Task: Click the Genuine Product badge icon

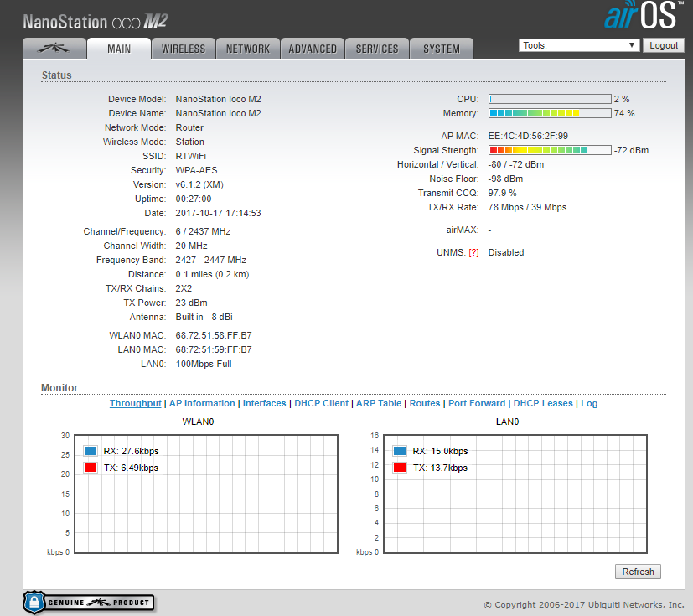Action: click(88, 603)
